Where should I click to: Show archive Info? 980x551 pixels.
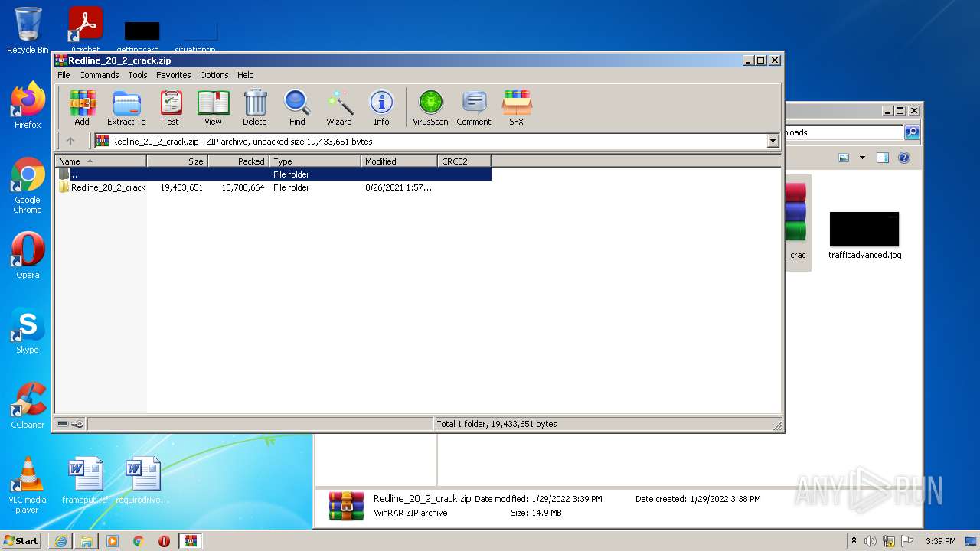click(x=381, y=108)
